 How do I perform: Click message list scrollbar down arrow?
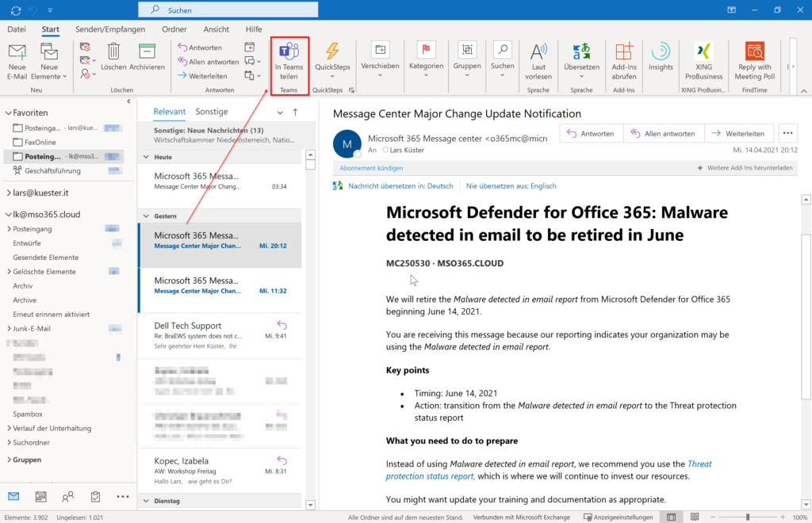tap(311, 505)
